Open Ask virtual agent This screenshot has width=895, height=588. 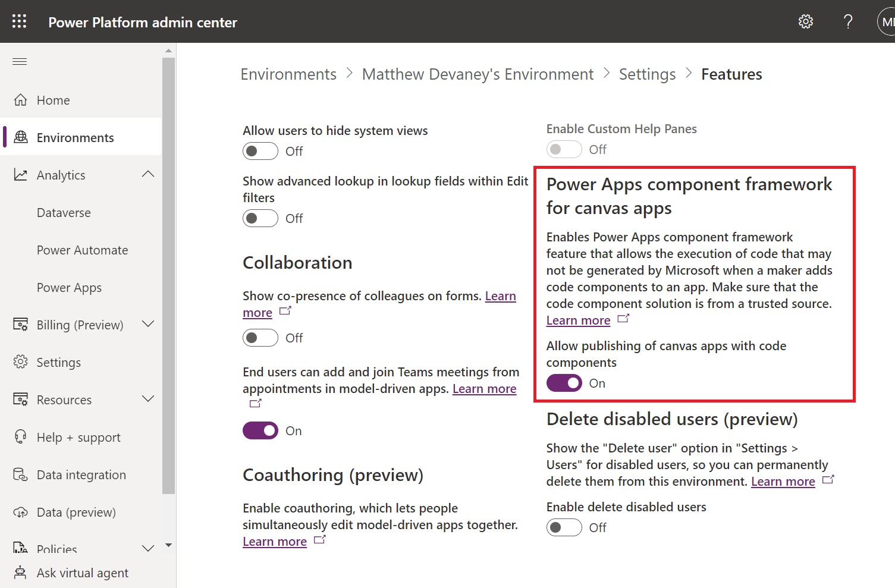point(83,573)
